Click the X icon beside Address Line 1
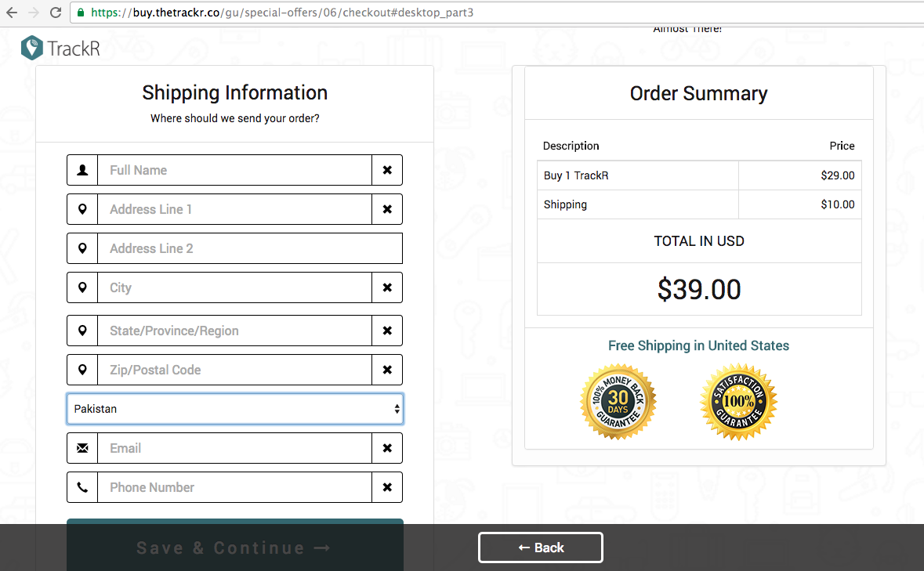924x571 pixels. pyautogui.click(x=387, y=209)
